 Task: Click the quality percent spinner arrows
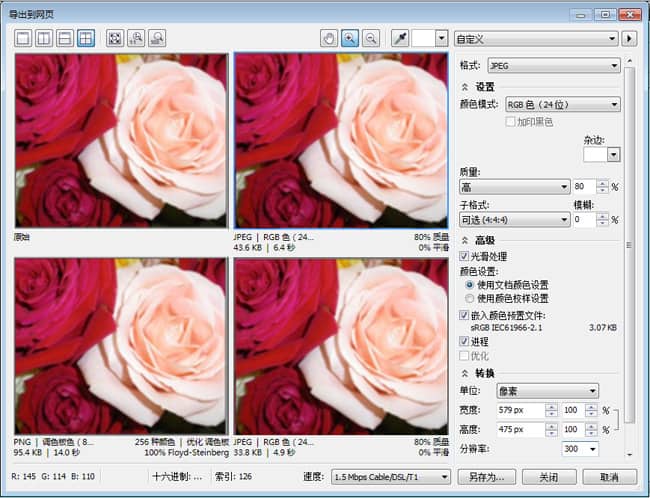(x=603, y=187)
